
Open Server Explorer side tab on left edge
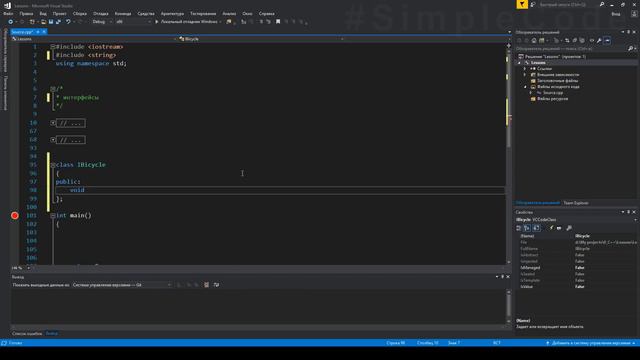[x=5, y=50]
